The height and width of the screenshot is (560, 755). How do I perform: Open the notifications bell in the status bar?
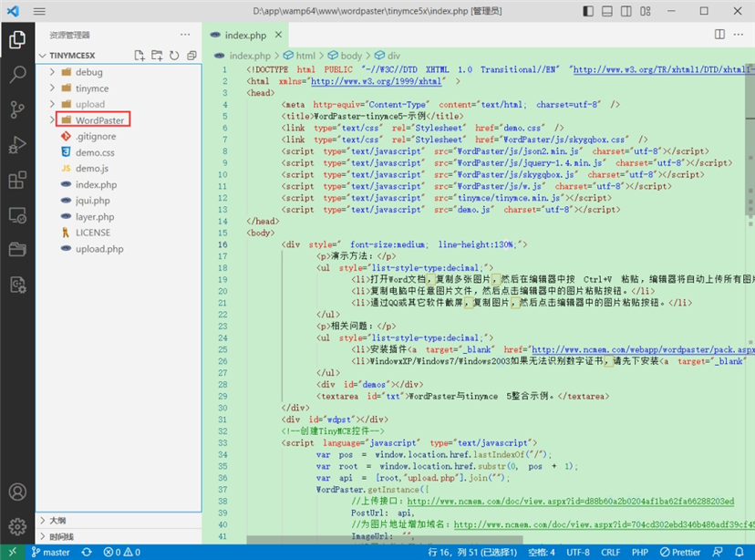[740, 552]
